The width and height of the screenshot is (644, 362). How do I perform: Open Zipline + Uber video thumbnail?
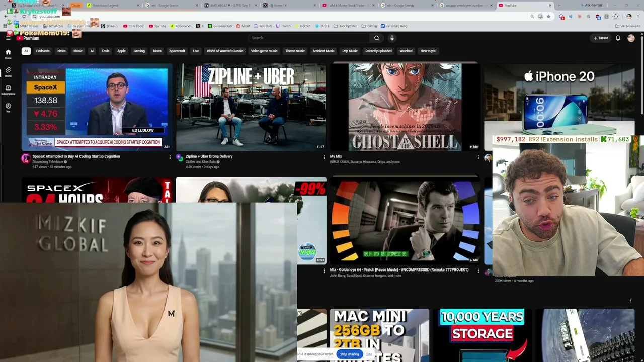tap(251, 107)
